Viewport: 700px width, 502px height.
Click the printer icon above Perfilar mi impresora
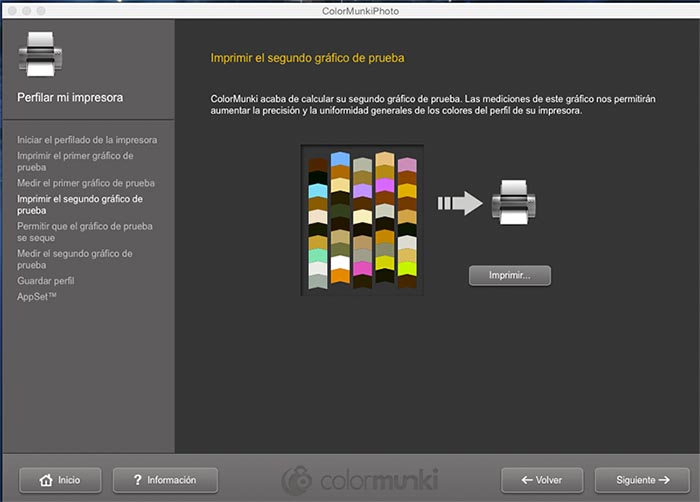(41, 54)
